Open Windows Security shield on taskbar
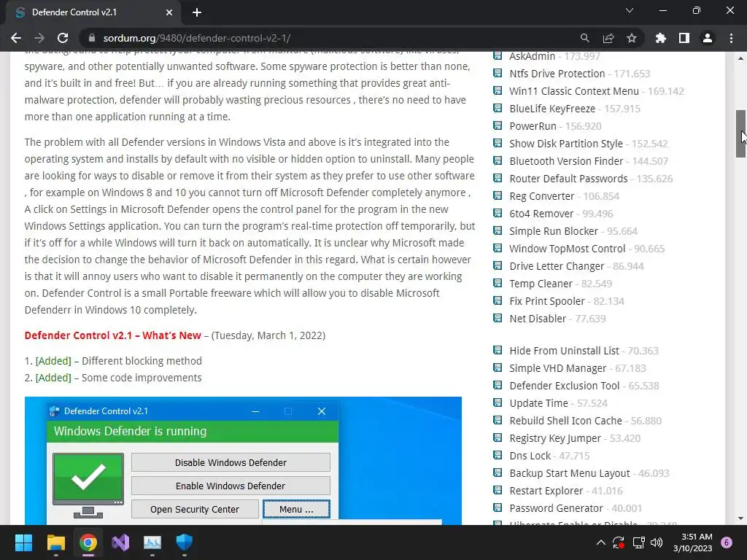The image size is (747, 560). coord(185,542)
